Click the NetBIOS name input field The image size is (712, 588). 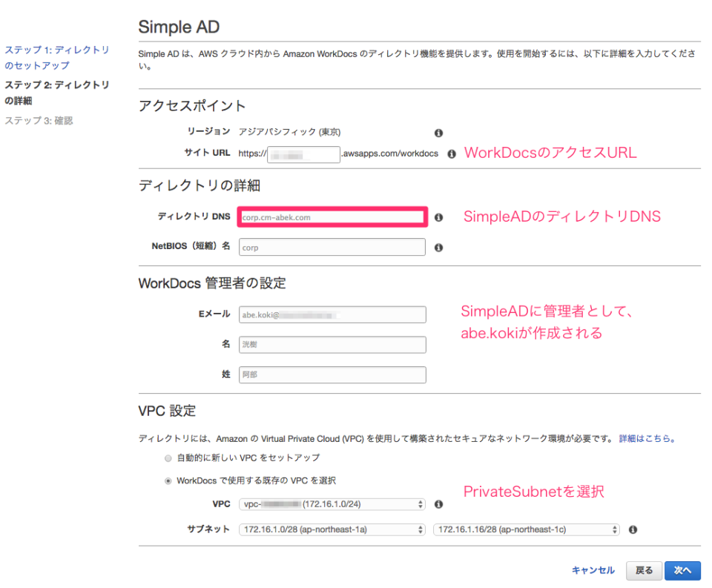(x=332, y=248)
